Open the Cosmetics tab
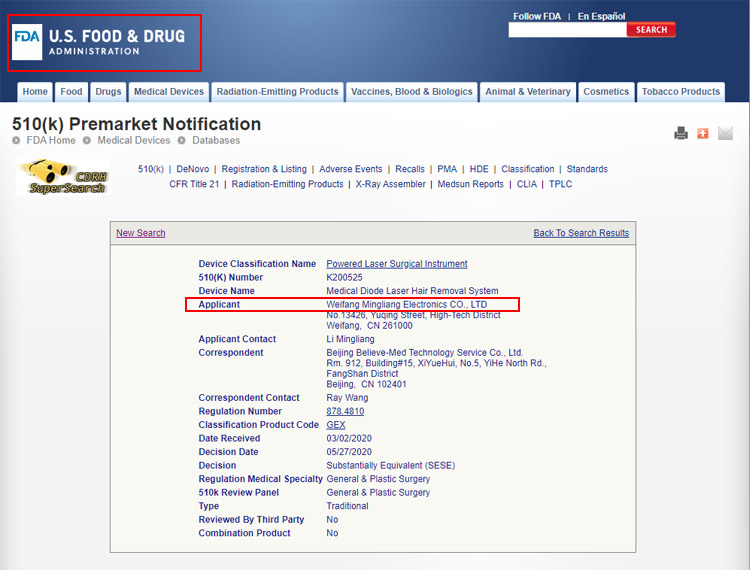Viewport: 750px width, 570px height. point(606,92)
